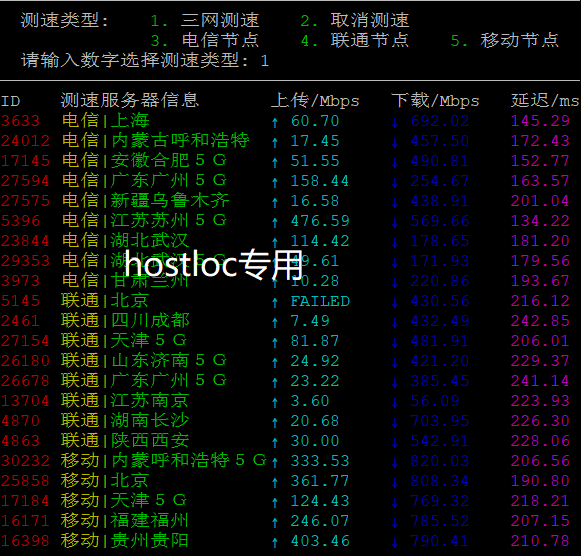Click 电信|内蒙古呼和浩特 server entry

pos(155,141)
